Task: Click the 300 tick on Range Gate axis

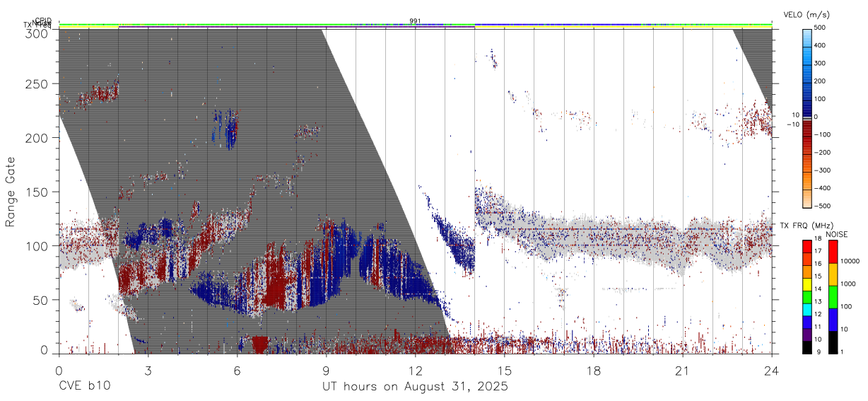Action: [36, 33]
